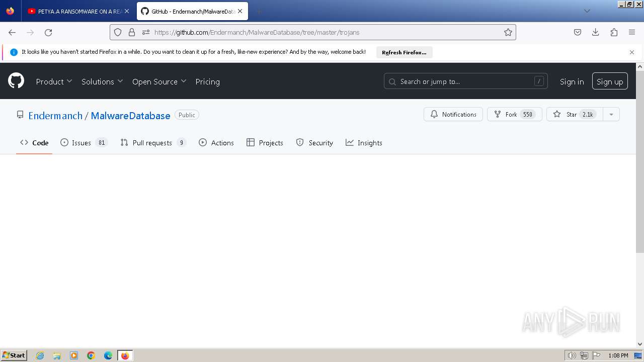Open the Issues tab

[84, 143]
